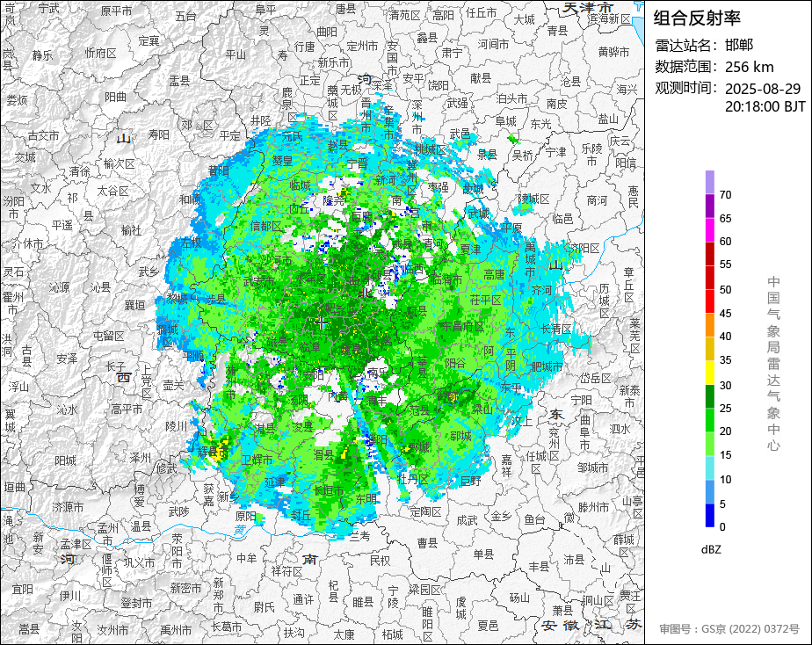Click the 商河 map label

tap(597, 199)
